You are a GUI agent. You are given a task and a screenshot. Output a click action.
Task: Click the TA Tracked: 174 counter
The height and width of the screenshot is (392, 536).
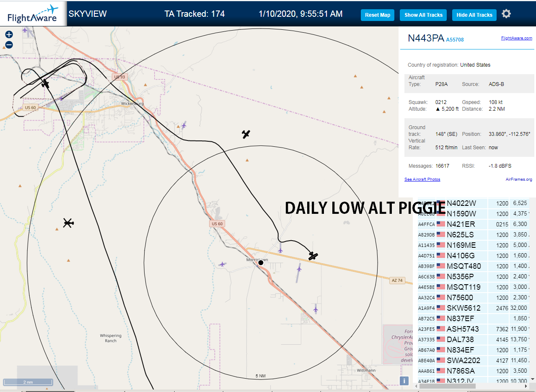pyautogui.click(x=194, y=14)
